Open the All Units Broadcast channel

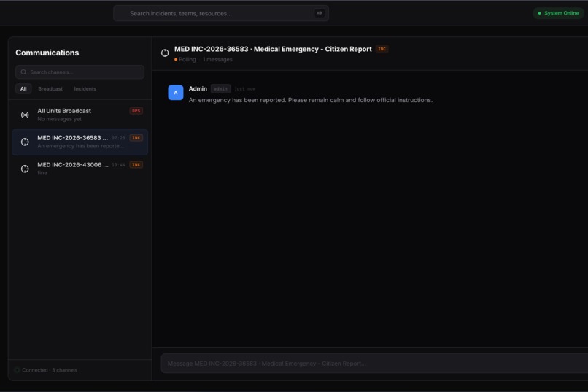click(x=80, y=115)
